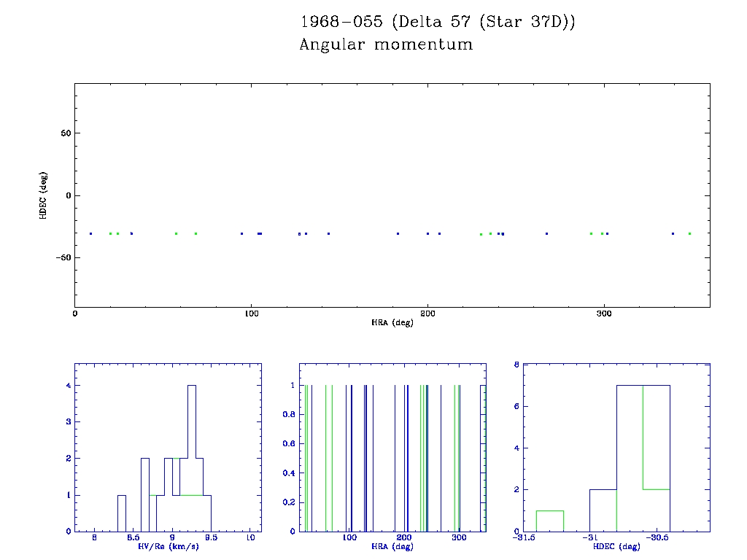Click the "200" tick label on scatter x-axis
The image size is (747, 560).
427,314
